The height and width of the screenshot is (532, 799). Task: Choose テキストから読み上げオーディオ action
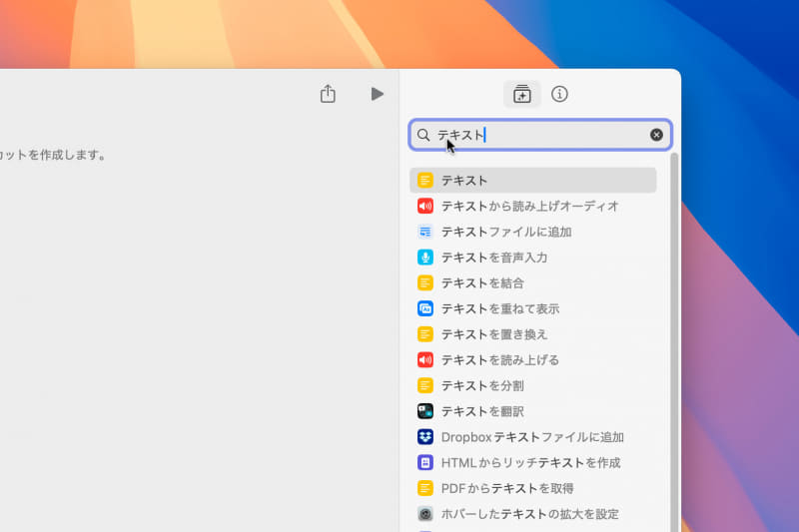[533, 206]
